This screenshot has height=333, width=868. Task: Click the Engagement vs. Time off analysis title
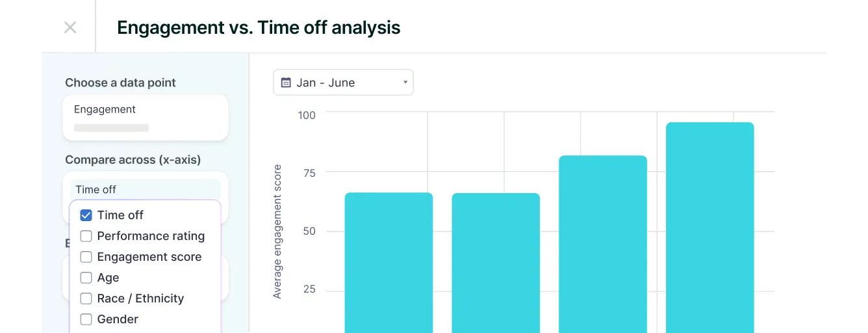tap(259, 27)
